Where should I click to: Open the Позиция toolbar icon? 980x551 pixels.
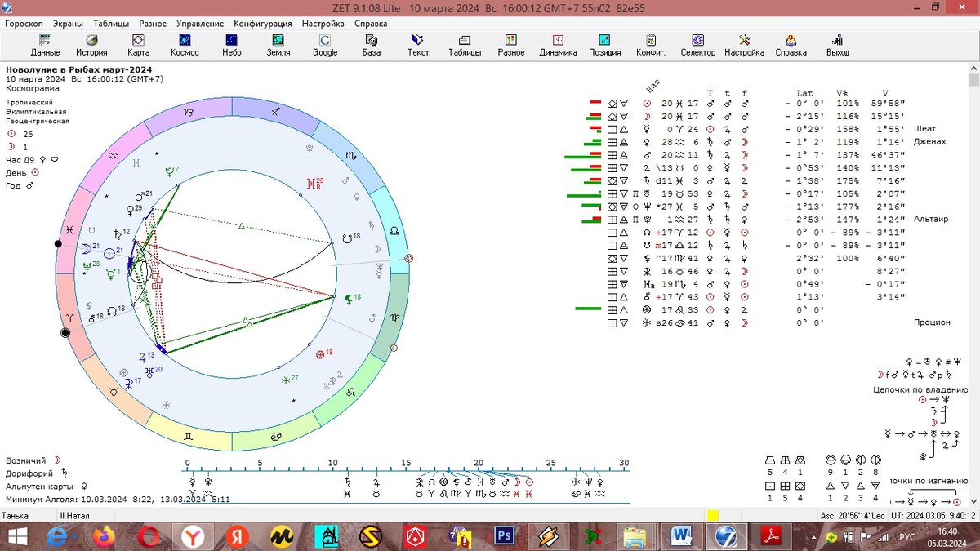pos(604,45)
